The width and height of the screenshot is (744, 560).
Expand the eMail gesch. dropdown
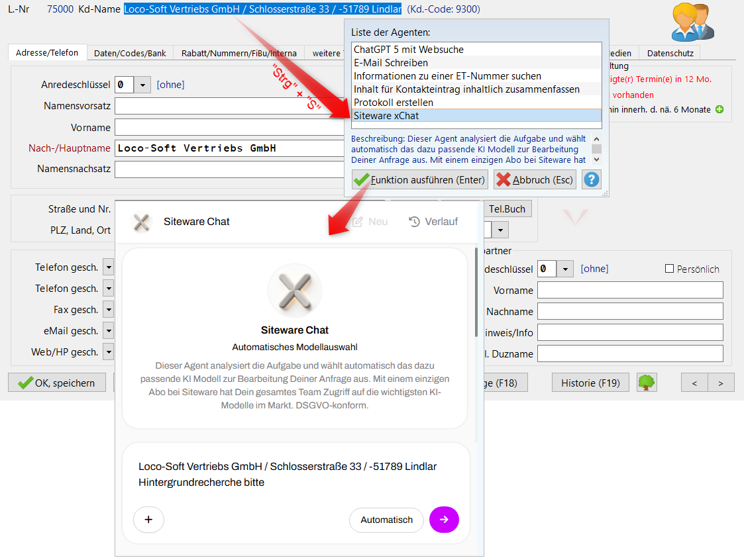[107, 330]
